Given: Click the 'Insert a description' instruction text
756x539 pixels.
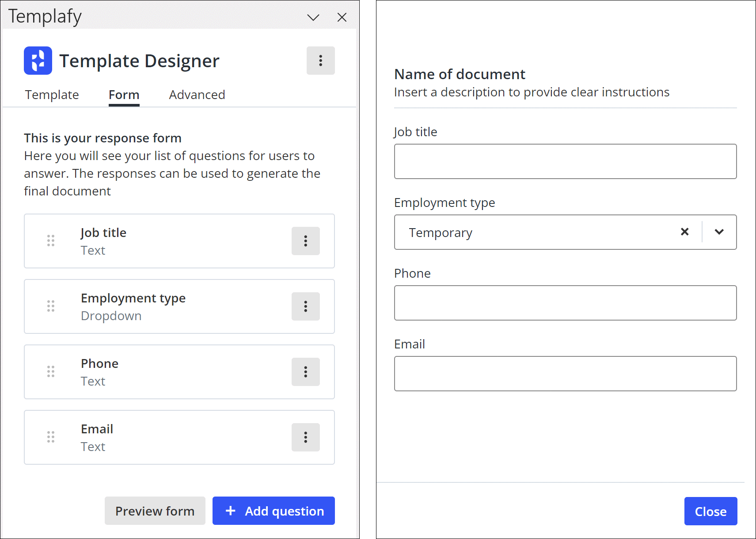Looking at the screenshot, I should (x=532, y=92).
